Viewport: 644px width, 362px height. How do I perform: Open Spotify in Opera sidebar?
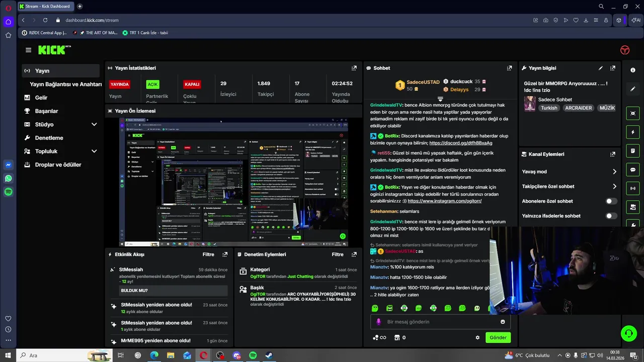point(8,192)
